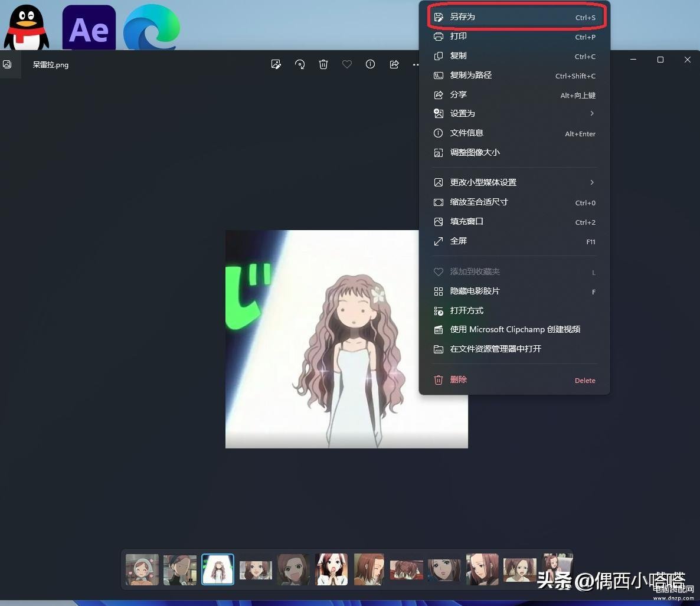The height and width of the screenshot is (606, 700).
Task: Click the edit image icon in toolbar
Action: coord(276,64)
